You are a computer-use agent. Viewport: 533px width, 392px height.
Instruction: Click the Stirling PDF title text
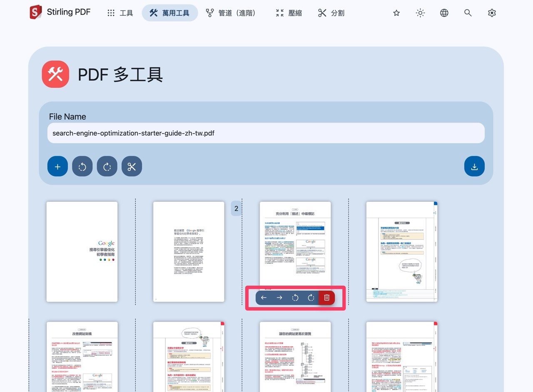pos(69,12)
